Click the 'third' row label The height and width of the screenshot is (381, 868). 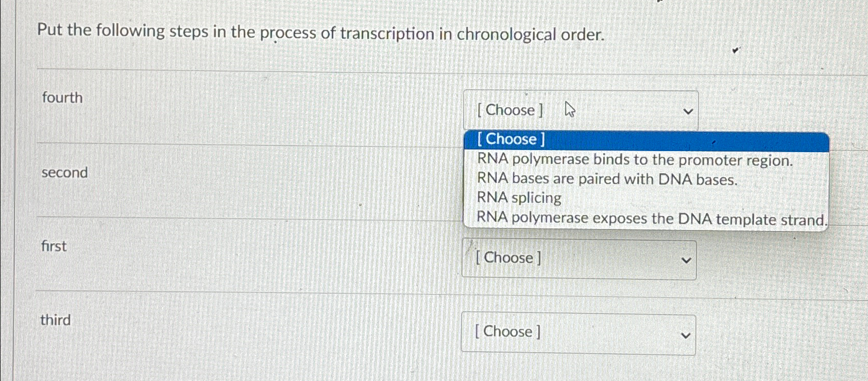pos(56,320)
